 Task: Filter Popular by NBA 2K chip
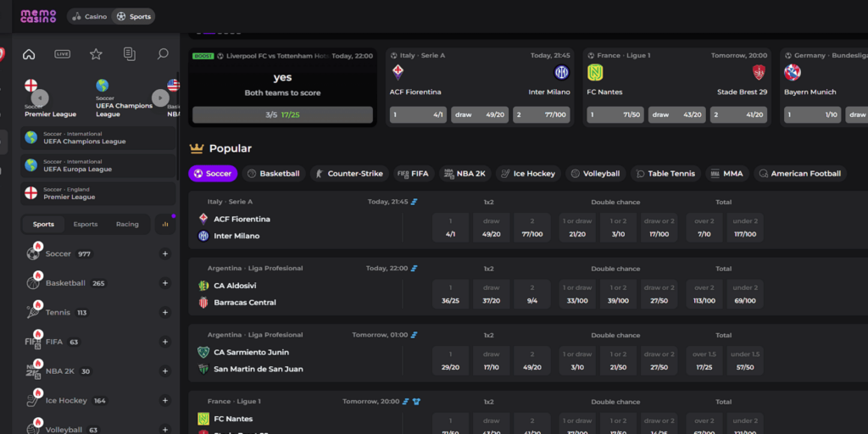(465, 174)
